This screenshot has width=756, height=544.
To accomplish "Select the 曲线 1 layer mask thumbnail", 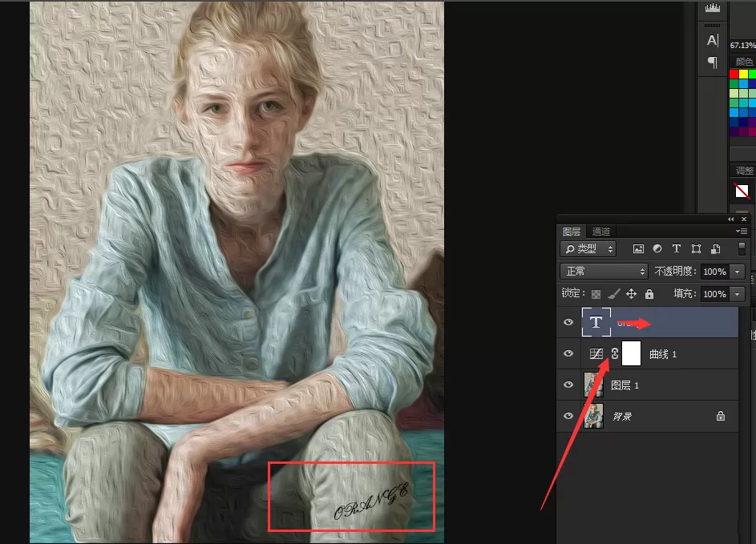I will click(x=631, y=353).
